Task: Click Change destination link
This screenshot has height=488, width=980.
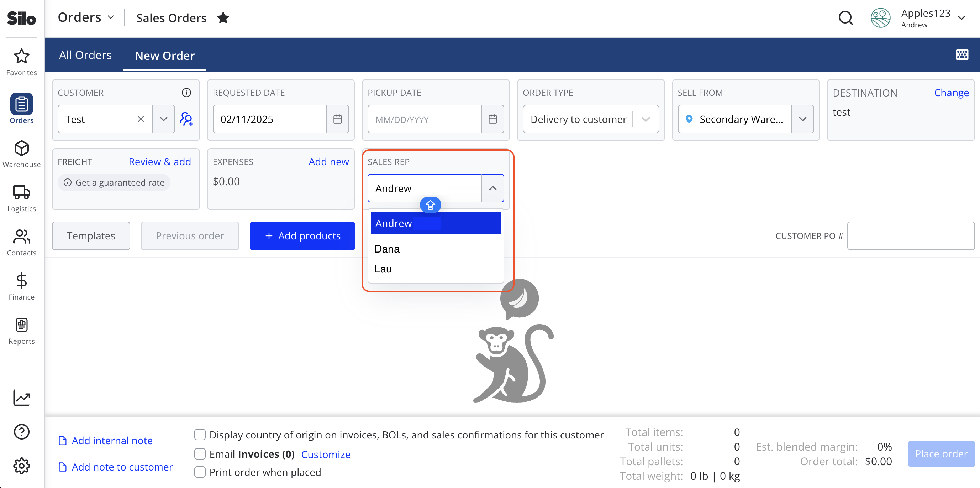Action: (x=951, y=93)
